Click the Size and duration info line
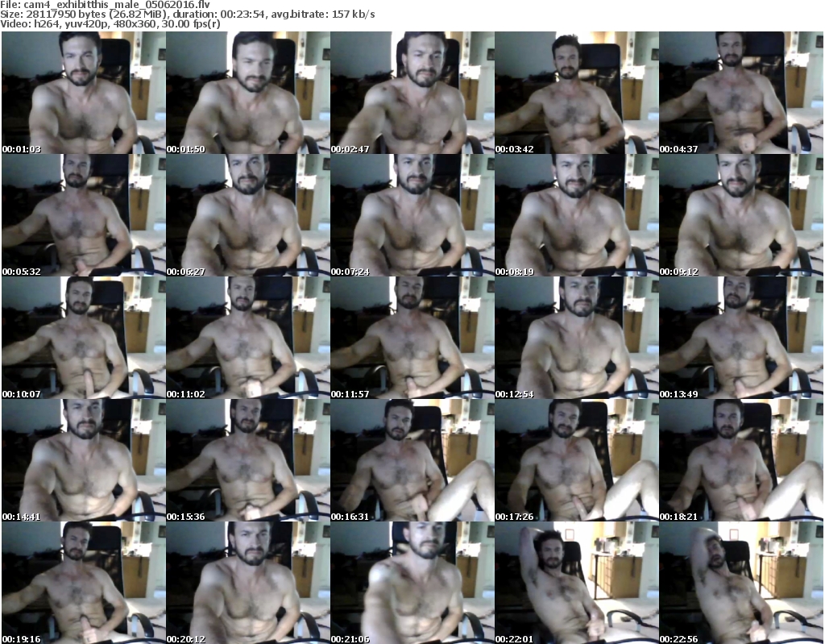 pos(187,15)
